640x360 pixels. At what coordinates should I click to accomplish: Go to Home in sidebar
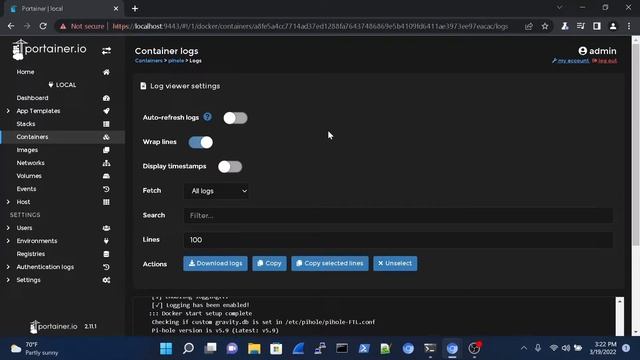(x=25, y=72)
